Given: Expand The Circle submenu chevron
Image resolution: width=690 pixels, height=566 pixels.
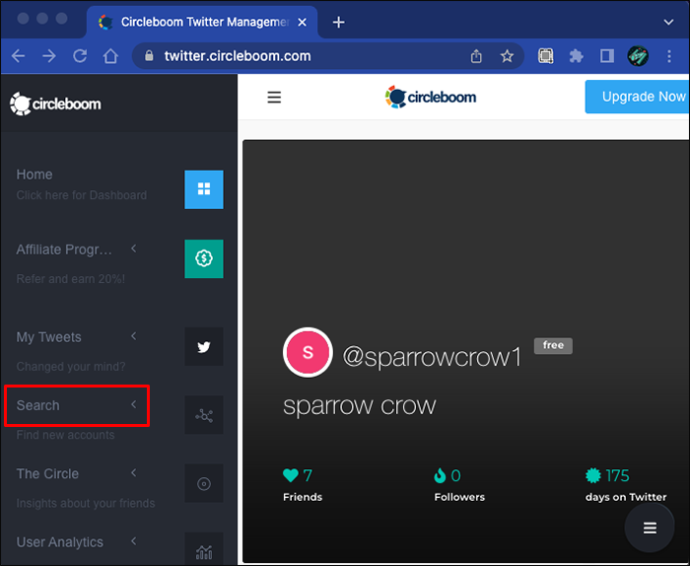Looking at the screenshot, I should [134, 473].
